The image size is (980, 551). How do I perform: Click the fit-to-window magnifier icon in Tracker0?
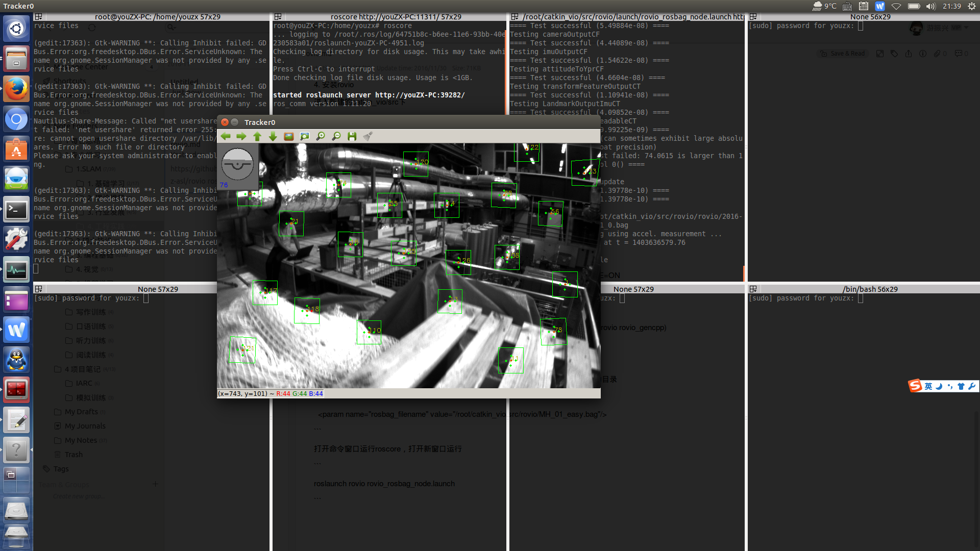point(305,136)
